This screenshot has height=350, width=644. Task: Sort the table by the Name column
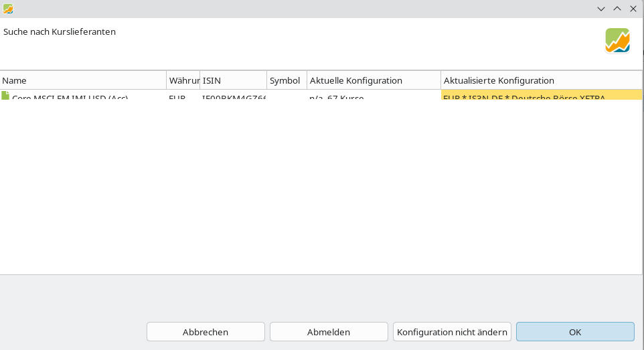pos(83,80)
